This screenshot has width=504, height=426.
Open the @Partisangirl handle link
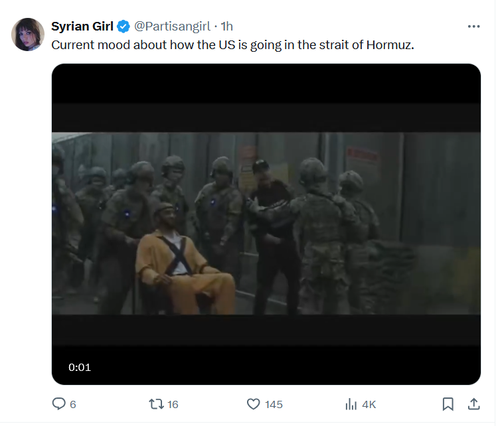(x=173, y=27)
